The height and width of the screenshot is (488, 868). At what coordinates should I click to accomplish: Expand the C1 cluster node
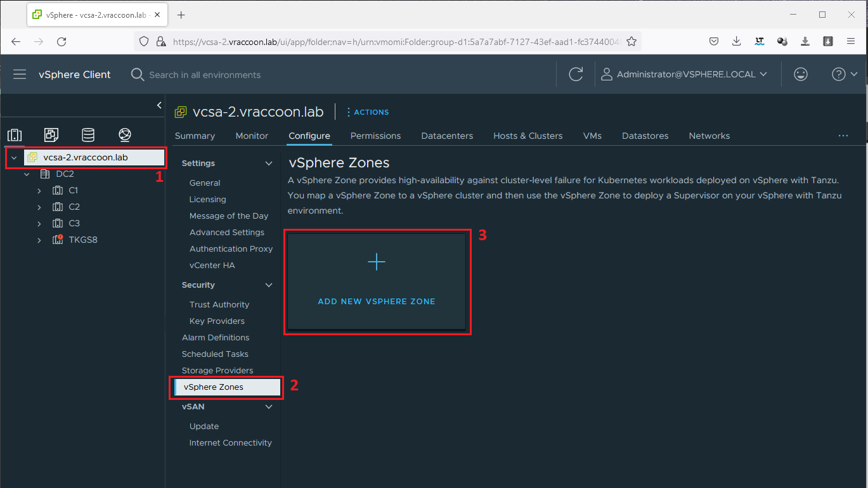pyautogui.click(x=39, y=190)
